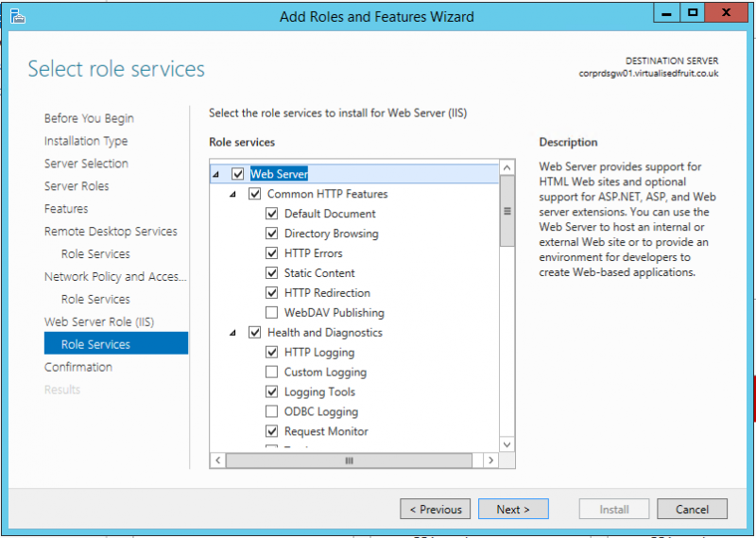Viewport: 756px width, 538px height.
Task: Click the Next button
Action: click(x=512, y=510)
